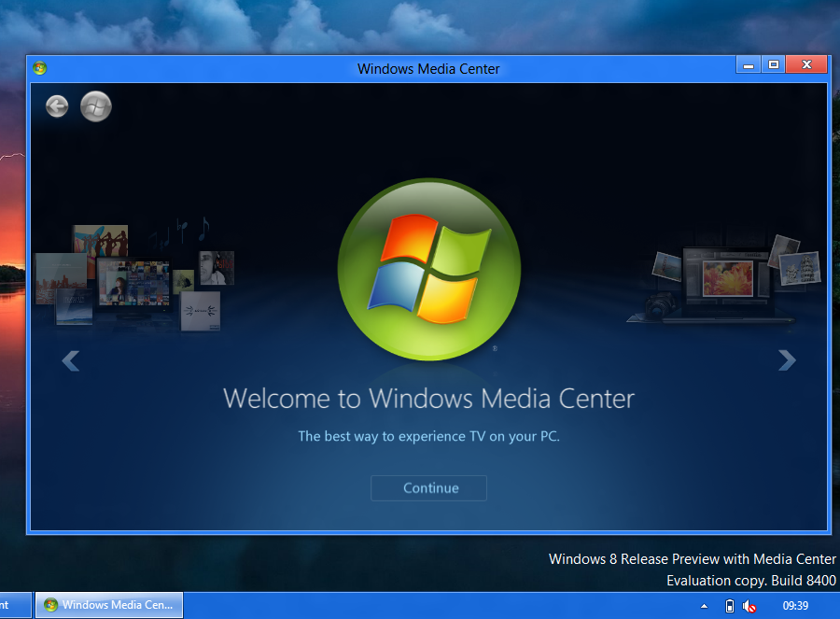Open the Media Center start menu orb
The image size is (840, 619).
pos(96,106)
